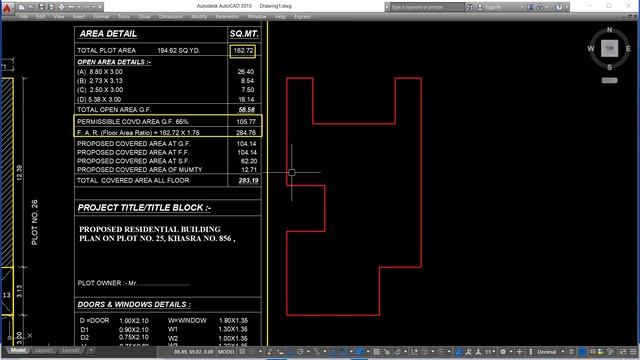Click the E compass letter on ViewCube
Image resolution: width=640 pixels, height=360 pixels.
tap(628, 49)
